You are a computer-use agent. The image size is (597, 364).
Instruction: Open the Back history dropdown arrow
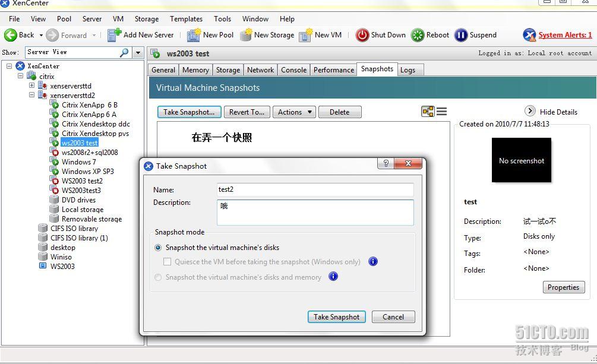click(x=41, y=35)
